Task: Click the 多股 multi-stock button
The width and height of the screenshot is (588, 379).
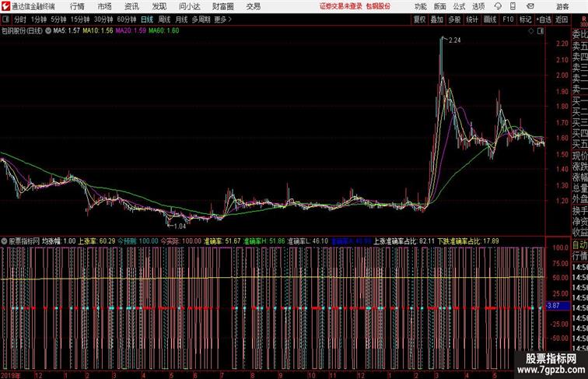Action: pyautogui.click(x=454, y=19)
